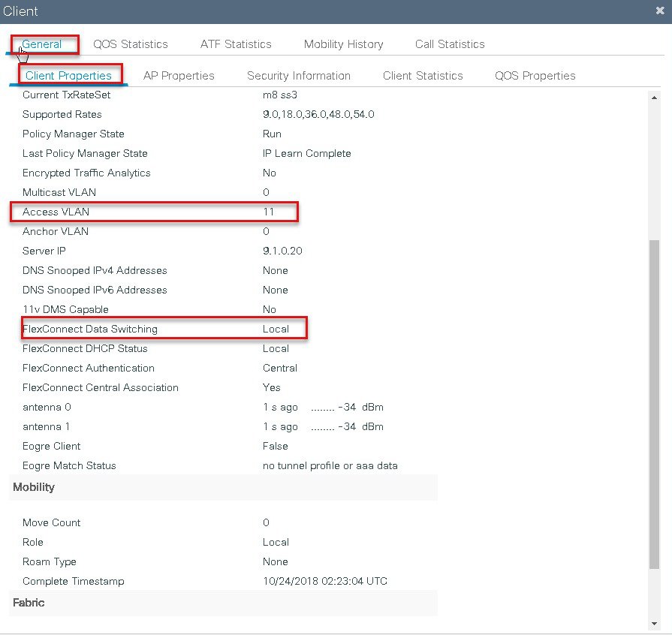Image resolution: width=672 pixels, height=635 pixels.
Task: Open the QOS Statistics tab
Action: [x=131, y=44]
